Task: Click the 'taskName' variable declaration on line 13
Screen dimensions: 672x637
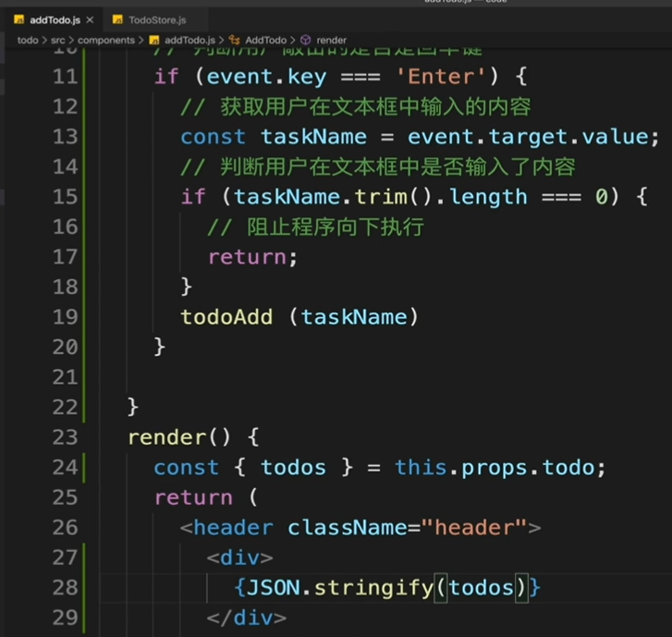Action: [x=313, y=137]
